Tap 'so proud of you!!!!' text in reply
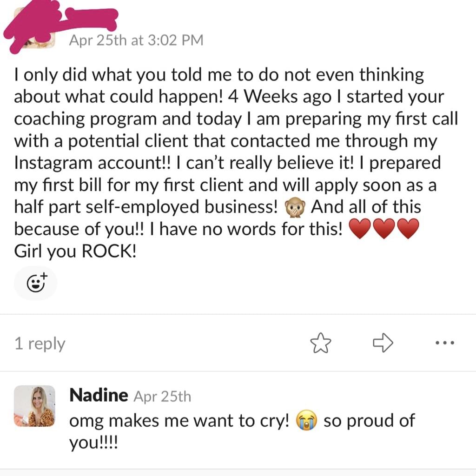Image resolution: width=476 pixels, height=476 pixels. (242, 432)
